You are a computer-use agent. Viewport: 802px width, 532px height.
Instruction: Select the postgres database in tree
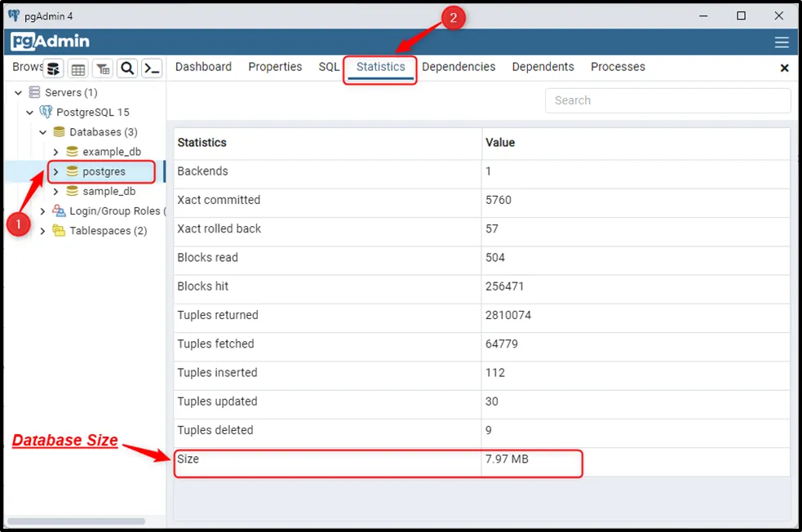pos(104,171)
